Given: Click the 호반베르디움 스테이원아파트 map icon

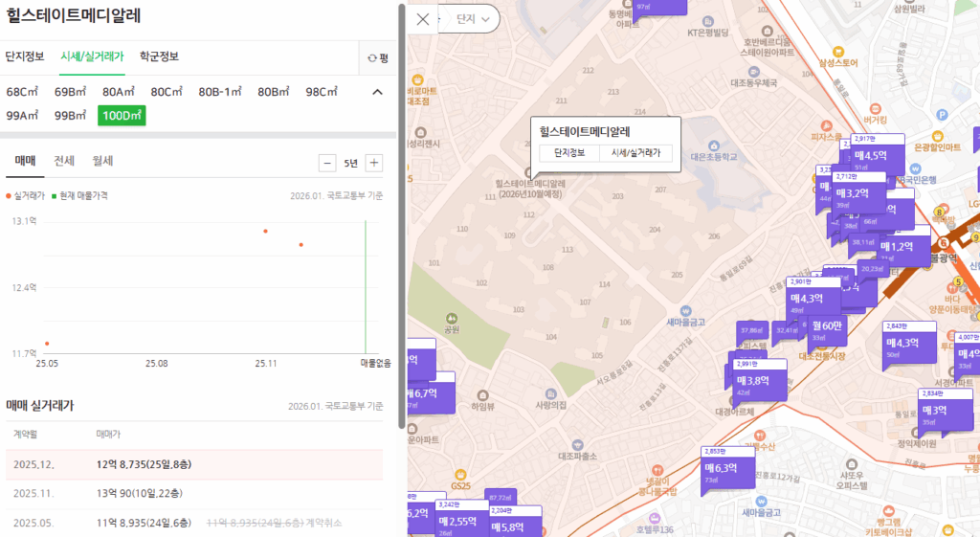Looking at the screenshot, I should coord(767,32).
